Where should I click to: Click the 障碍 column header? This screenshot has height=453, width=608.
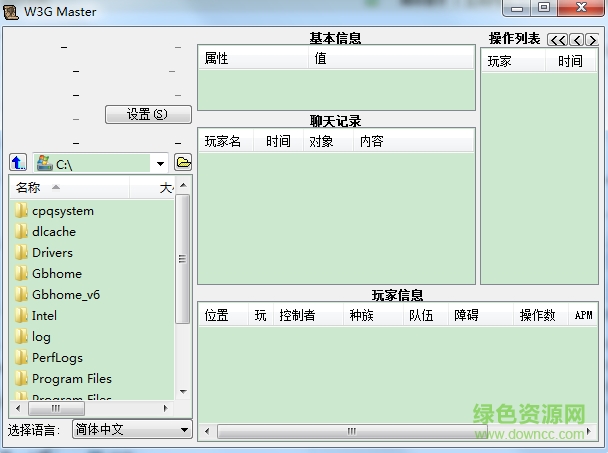click(481, 315)
